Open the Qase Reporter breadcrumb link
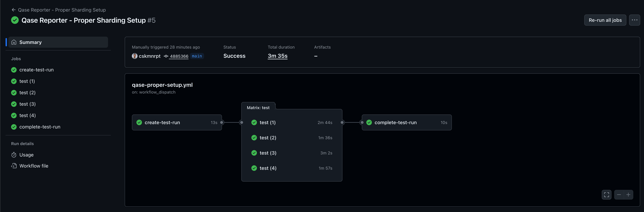Image resolution: width=644 pixels, height=212 pixels. (x=62, y=10)
